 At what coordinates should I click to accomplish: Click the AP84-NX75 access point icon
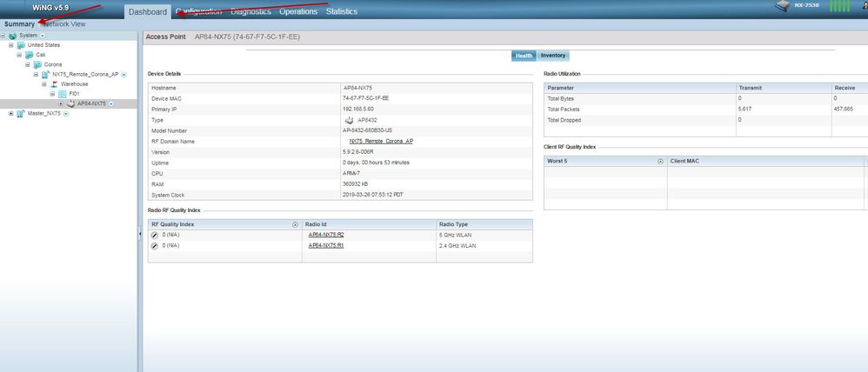(x=70, y=103)
